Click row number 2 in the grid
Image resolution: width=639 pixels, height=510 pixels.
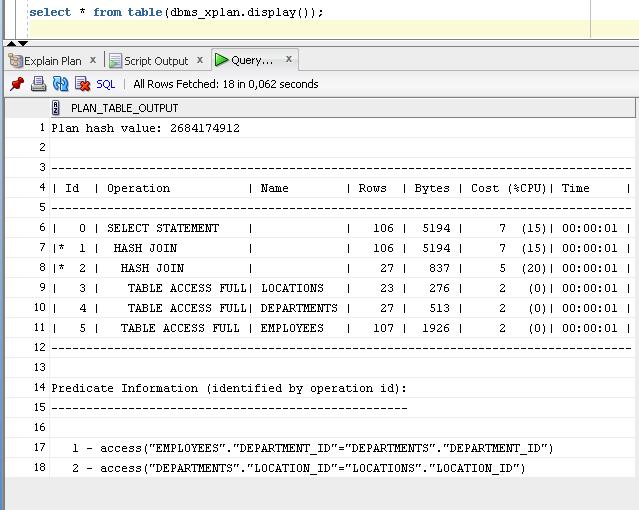pyautogui.click(x=42, y=147)
